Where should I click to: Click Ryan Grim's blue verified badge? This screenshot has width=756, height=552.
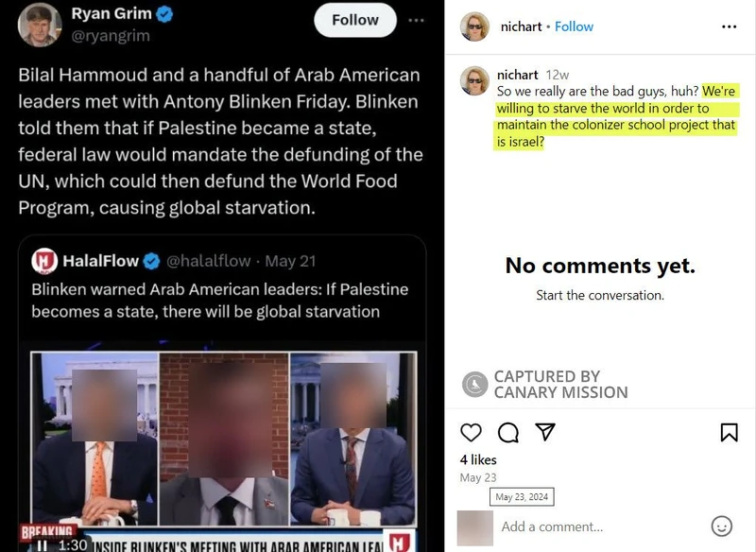click(x=164, y=14)
